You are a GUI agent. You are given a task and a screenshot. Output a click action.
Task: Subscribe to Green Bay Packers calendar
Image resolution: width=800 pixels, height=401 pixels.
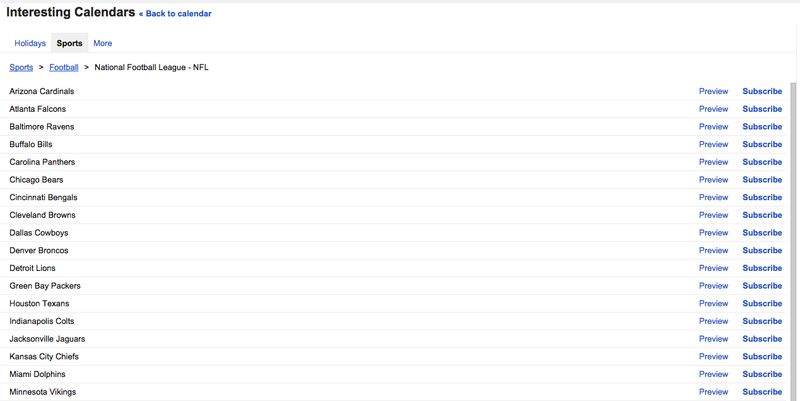(x=762, y=286)
